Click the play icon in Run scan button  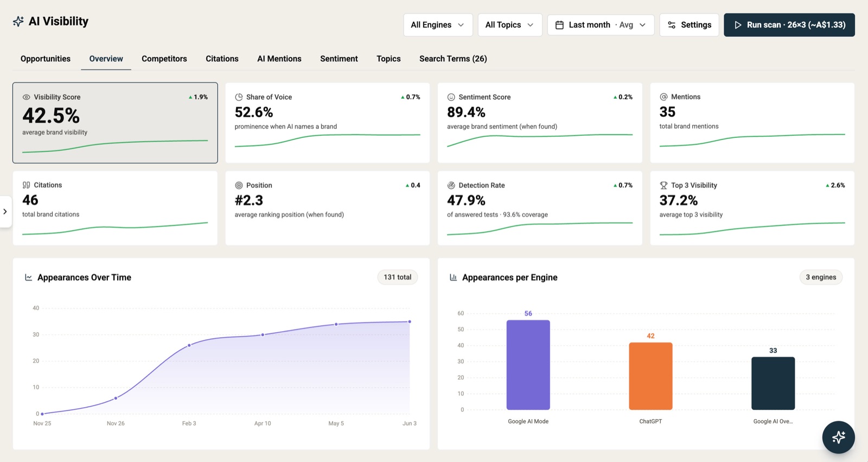(x=738, y=25)
